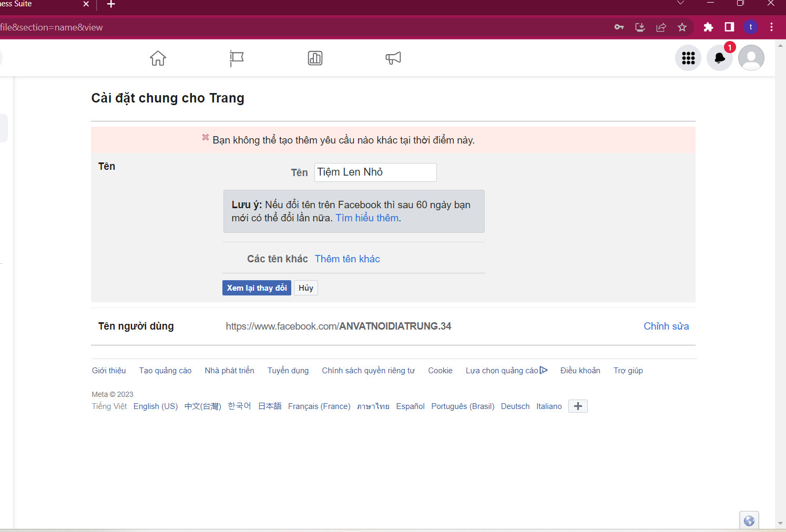Open notifications bell with badge
Screen dimensions: 786x532
pyautogui.click(x=720, y=58)
